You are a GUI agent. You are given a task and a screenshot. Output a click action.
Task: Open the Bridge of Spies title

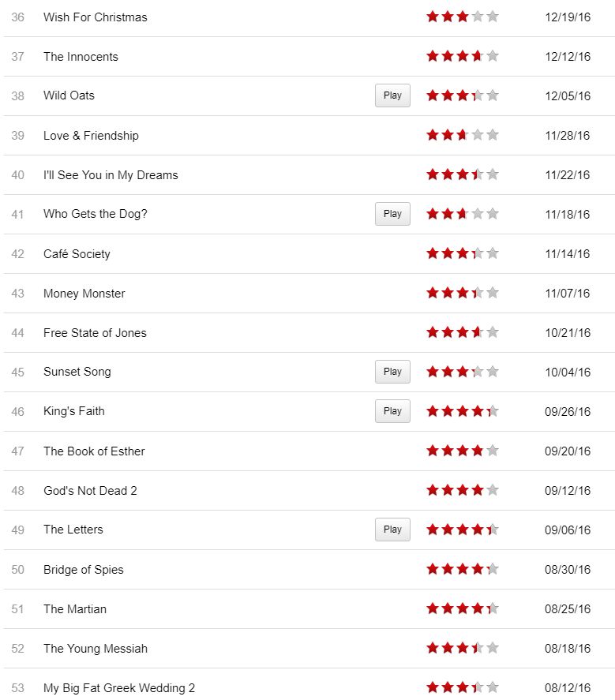(84, 570)
